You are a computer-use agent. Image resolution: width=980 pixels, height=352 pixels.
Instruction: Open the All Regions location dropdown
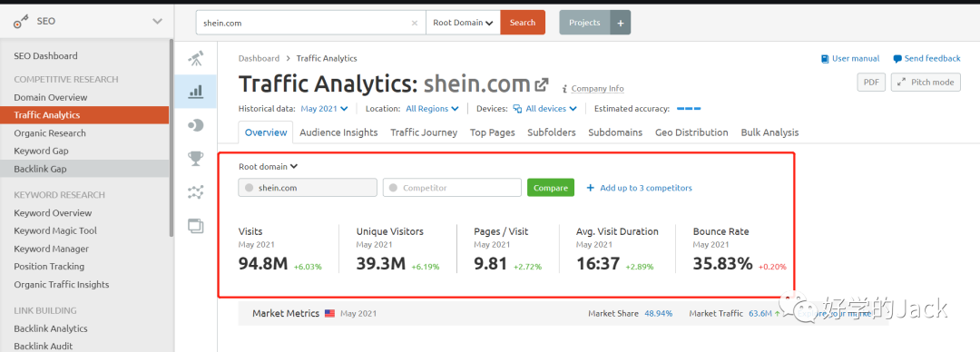tap(433, 109)
